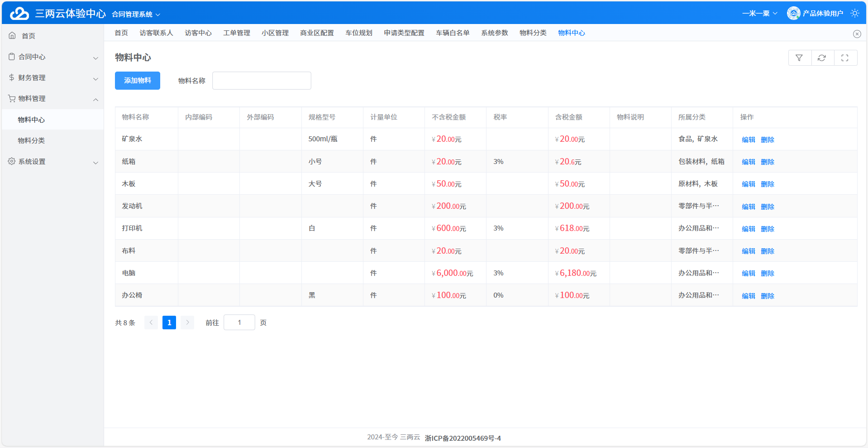
Task: Collapse the 物料管理 menu chevron
Action: tap(95, 100)
